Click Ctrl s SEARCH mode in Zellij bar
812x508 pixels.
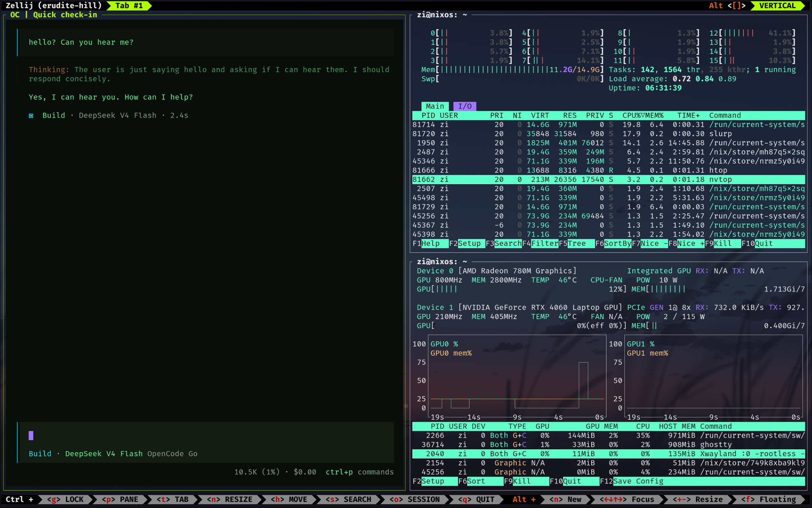pos(348,500)
